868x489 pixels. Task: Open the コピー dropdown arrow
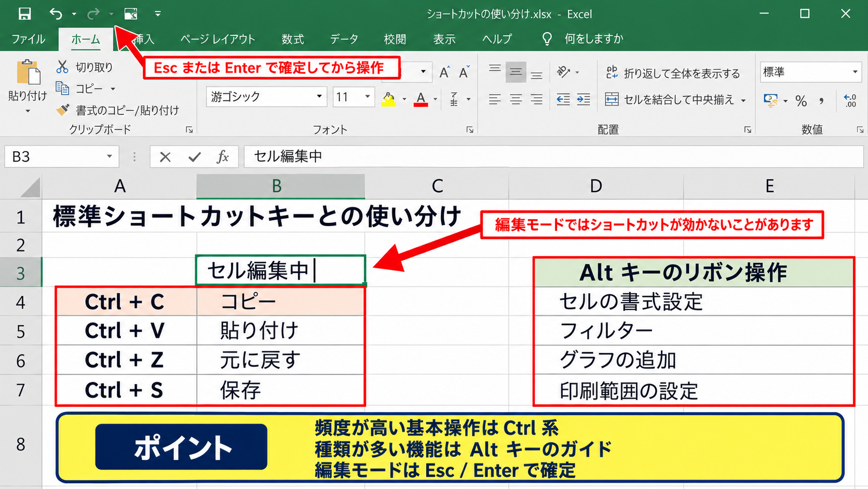pos(113,89)
